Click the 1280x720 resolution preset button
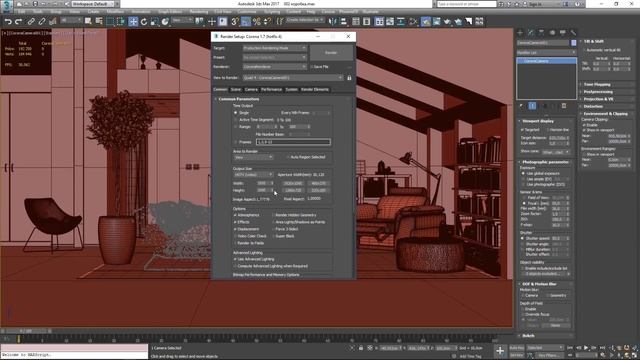Screen dimensions: 640x360 coord(293,191)
